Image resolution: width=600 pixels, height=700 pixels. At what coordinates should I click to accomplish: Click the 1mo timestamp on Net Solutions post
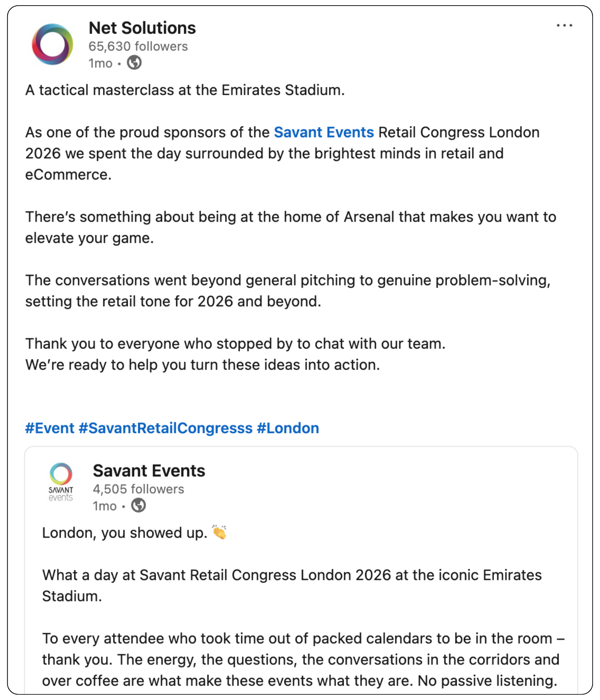[x=100, y=63]
